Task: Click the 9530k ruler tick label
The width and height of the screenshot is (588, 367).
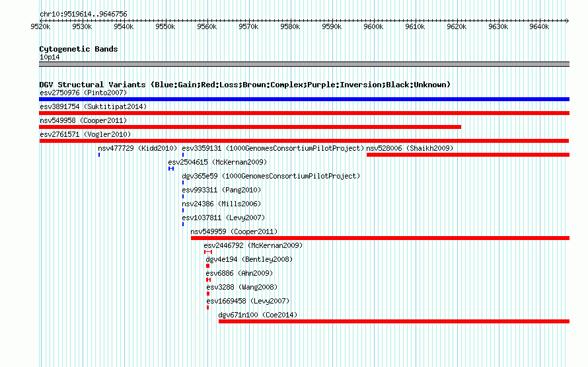Action: 82,26
